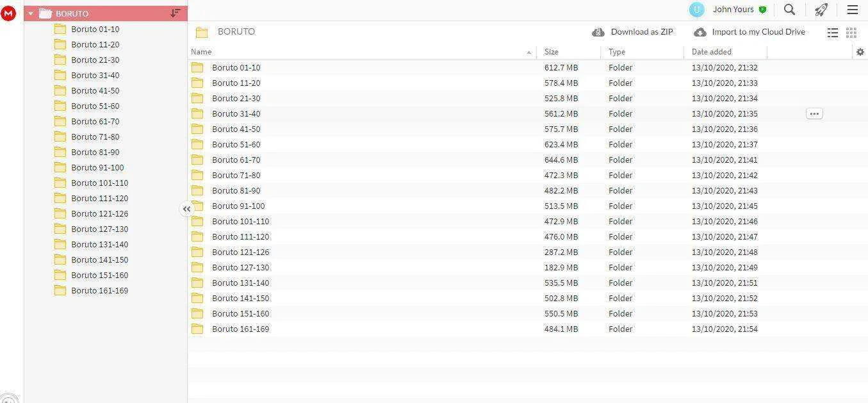Sort by Size column header

click(x=551, y=52)
